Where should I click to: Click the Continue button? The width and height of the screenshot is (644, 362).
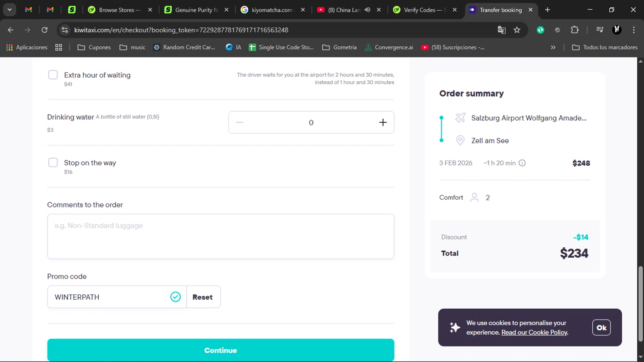coord(221,350)
